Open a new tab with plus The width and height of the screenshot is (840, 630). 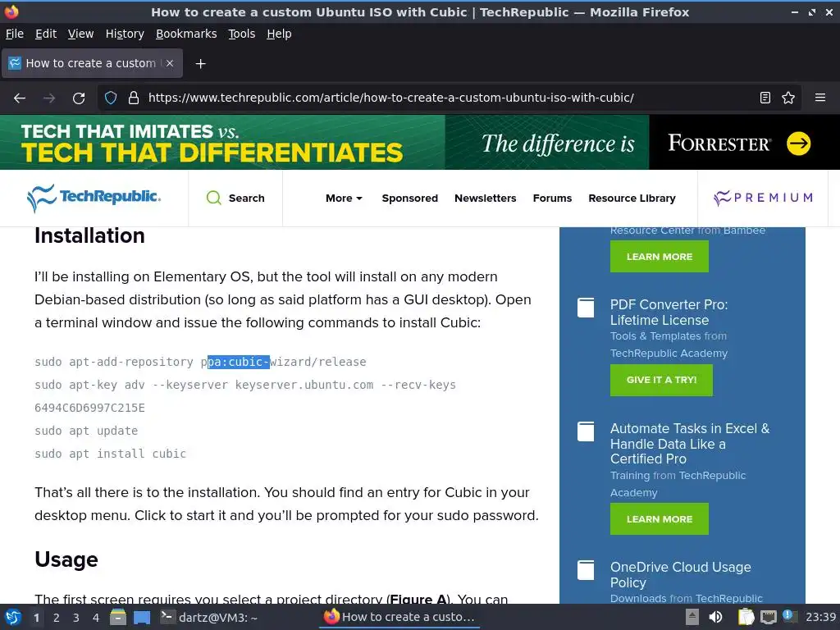point(200,64)
